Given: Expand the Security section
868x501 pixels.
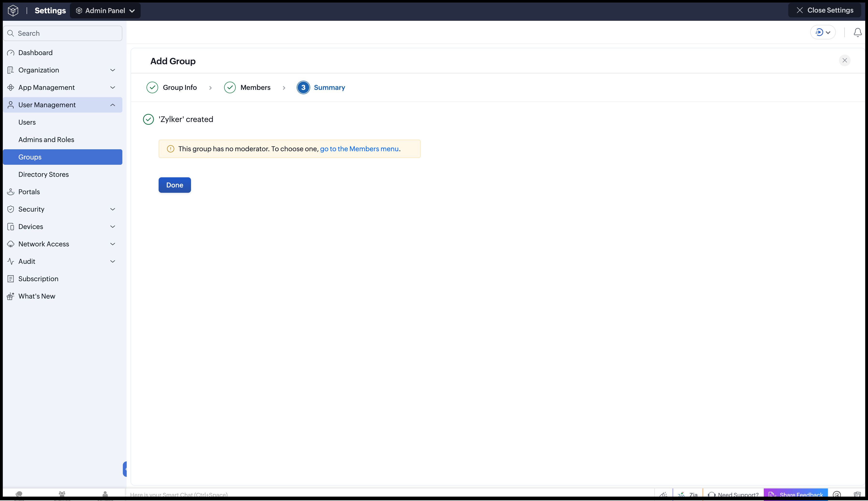Looking at the screenshot, I should click(x=63, y=209).
